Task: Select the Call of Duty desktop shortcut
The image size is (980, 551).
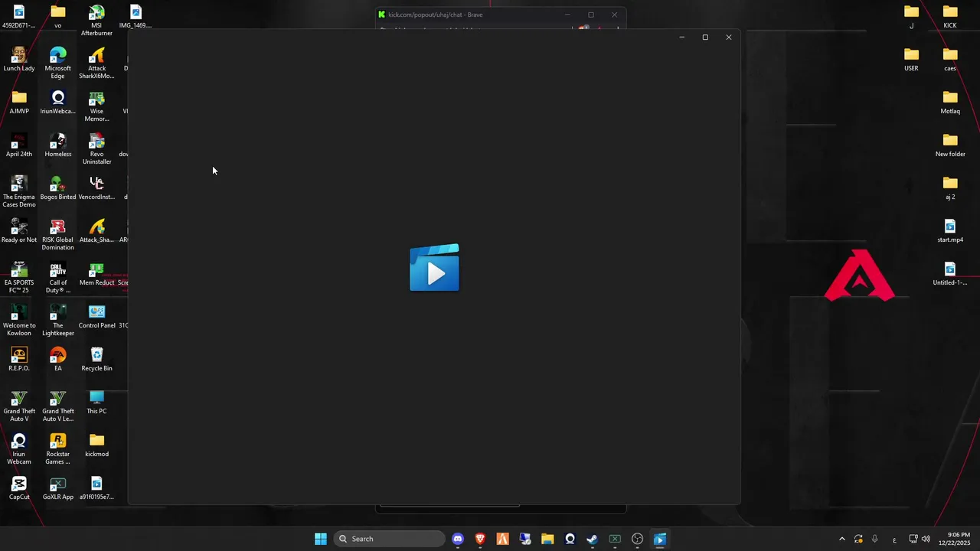Action: point(58,278)
